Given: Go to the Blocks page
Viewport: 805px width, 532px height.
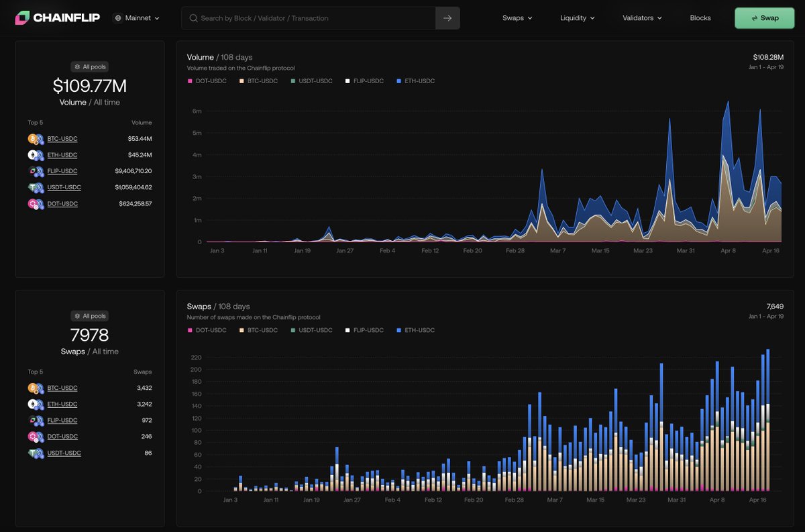Looking at the screenshot, I should coord(700,18).
